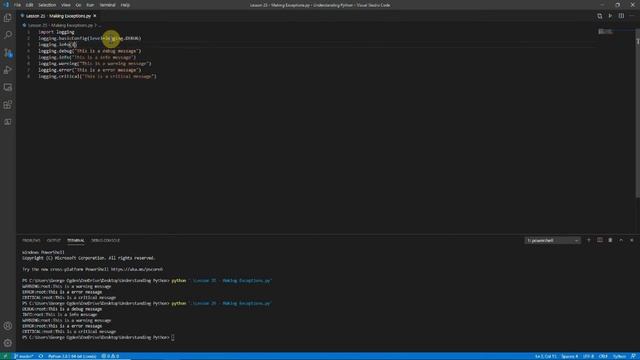Click the Python interpreter version status item
This screenshot has width=640, height=360.
click(x=72, y=356)
